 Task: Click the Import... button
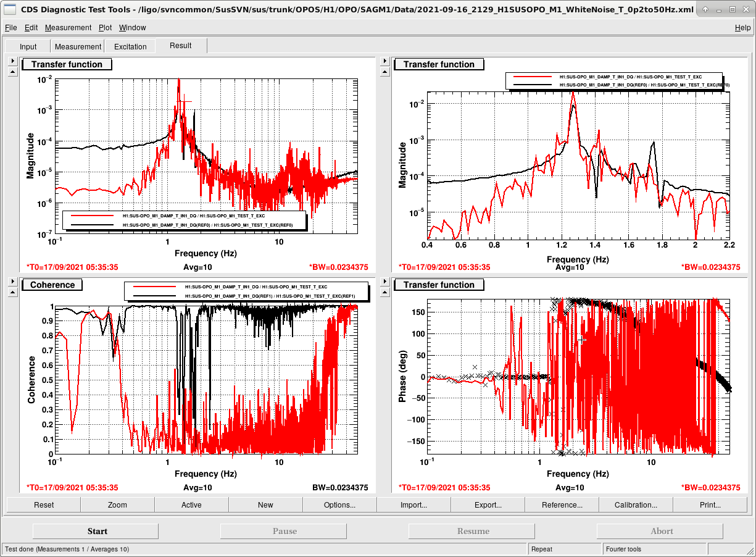(x=413, y=505)
